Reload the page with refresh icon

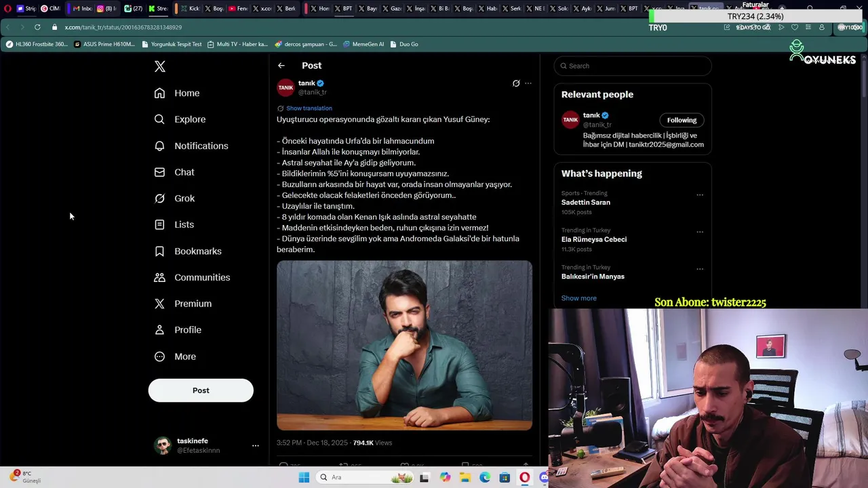[x=37, y=27]
